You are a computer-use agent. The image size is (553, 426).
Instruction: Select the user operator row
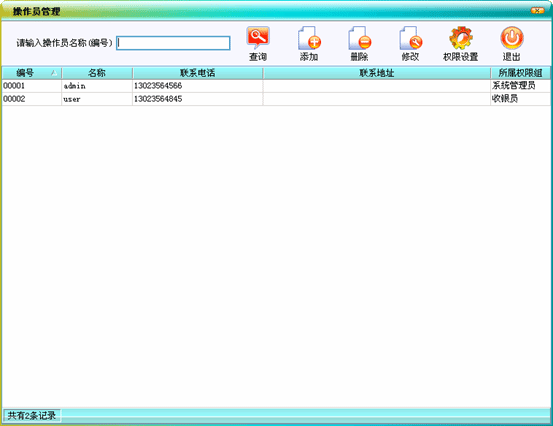coord(276,99)
